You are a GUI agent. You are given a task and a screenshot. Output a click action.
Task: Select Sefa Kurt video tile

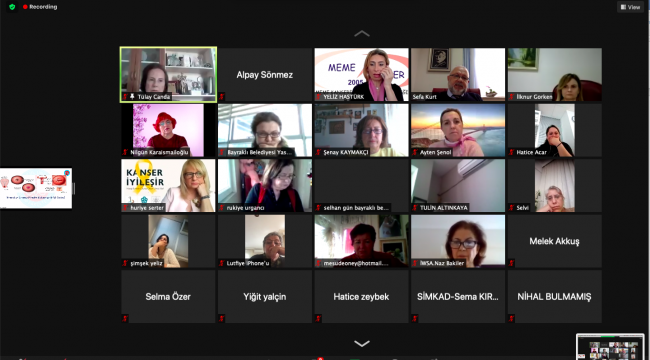[458, 75]
